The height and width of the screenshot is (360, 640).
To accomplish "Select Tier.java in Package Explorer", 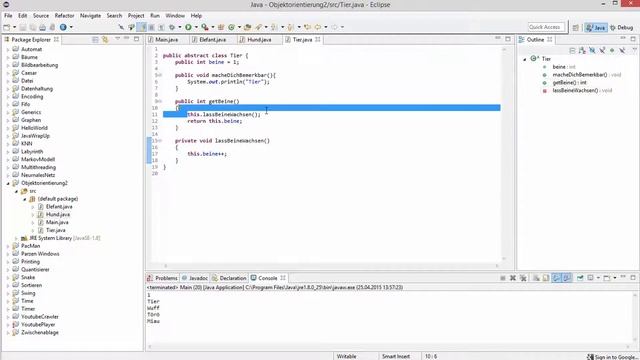I will coord(56,231).
